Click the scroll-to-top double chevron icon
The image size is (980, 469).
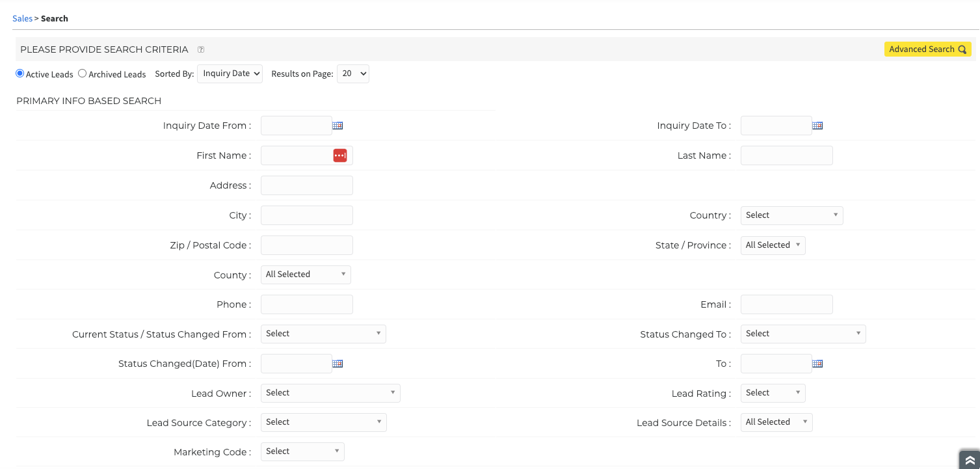tap(970, 459)
